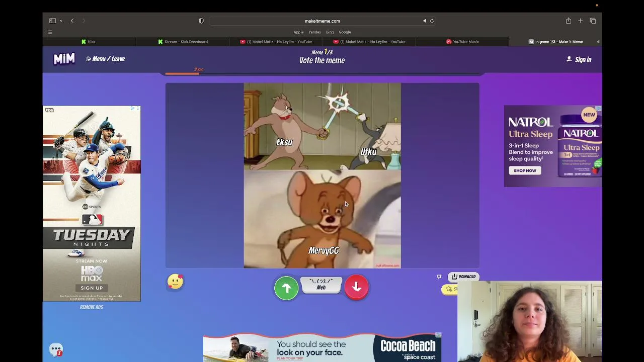Switch to second Mabel Matiz YouTube tab
The image size is (644, 362).
(x=369, y=42)
